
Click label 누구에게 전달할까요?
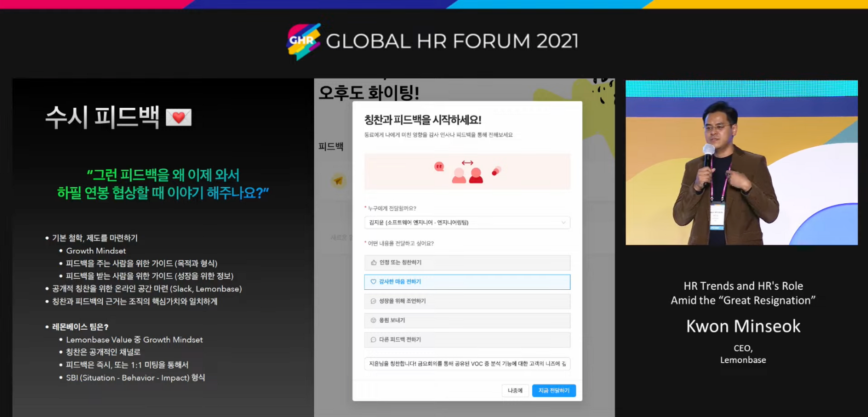pyautogui.click(x=392, y=208)
